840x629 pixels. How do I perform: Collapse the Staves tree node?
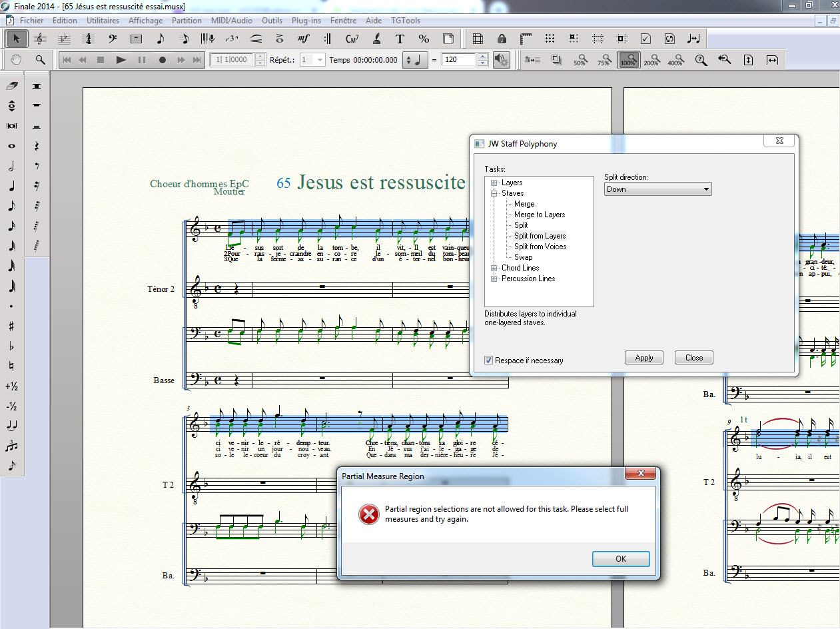(x=494, y=193)
